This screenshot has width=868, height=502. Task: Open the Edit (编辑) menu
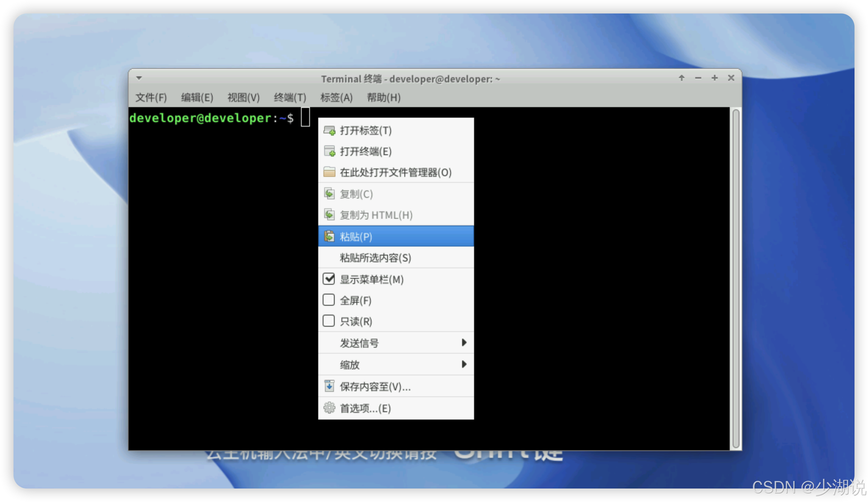197,98
